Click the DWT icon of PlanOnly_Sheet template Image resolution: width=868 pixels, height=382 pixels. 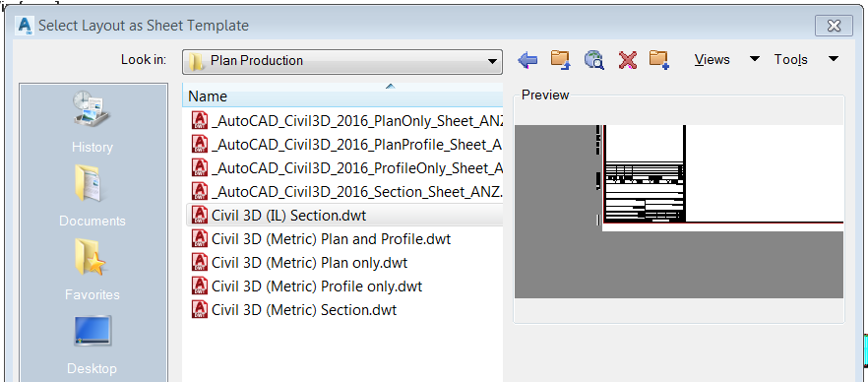(x=199, y=121)
